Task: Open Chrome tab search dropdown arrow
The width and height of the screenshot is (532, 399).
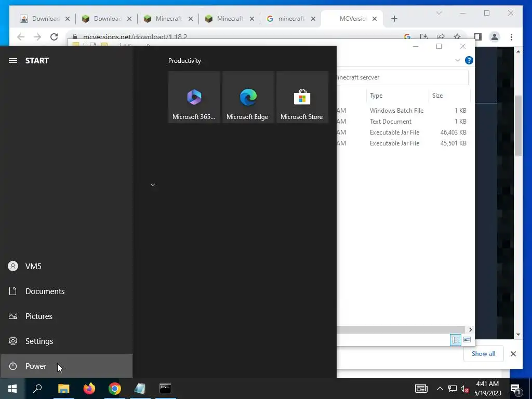Action: 438,13
